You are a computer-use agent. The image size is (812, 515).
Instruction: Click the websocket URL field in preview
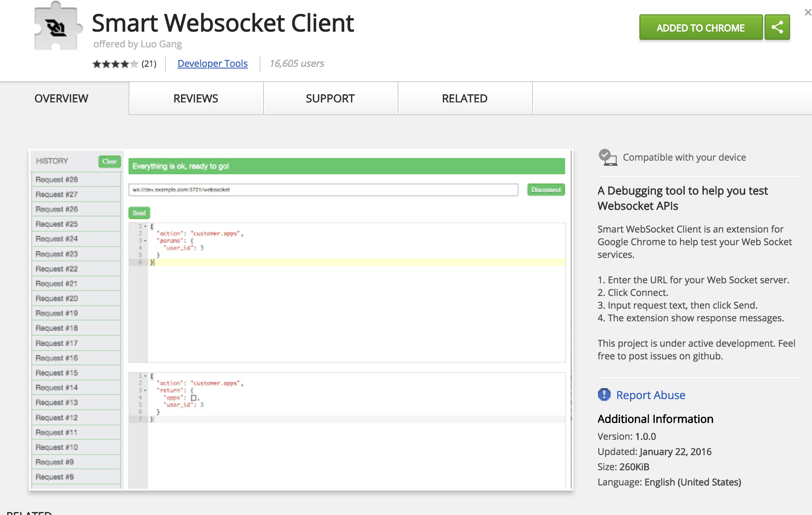pos(323,190)
